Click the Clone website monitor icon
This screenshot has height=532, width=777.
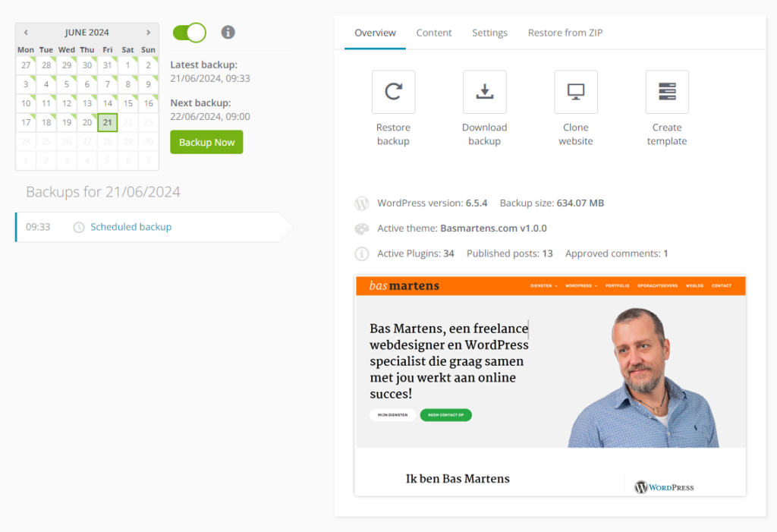tap(576, 92)
